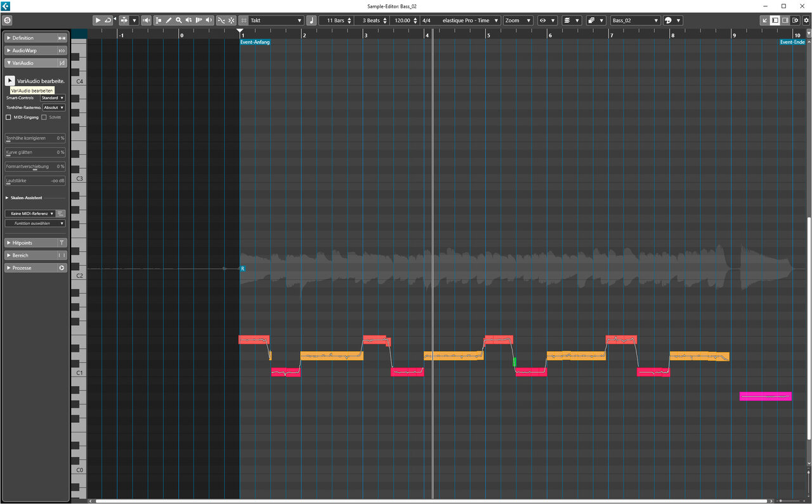Select the Draw pencil tool
Screen dimensions: 812x504
[169, 20]
